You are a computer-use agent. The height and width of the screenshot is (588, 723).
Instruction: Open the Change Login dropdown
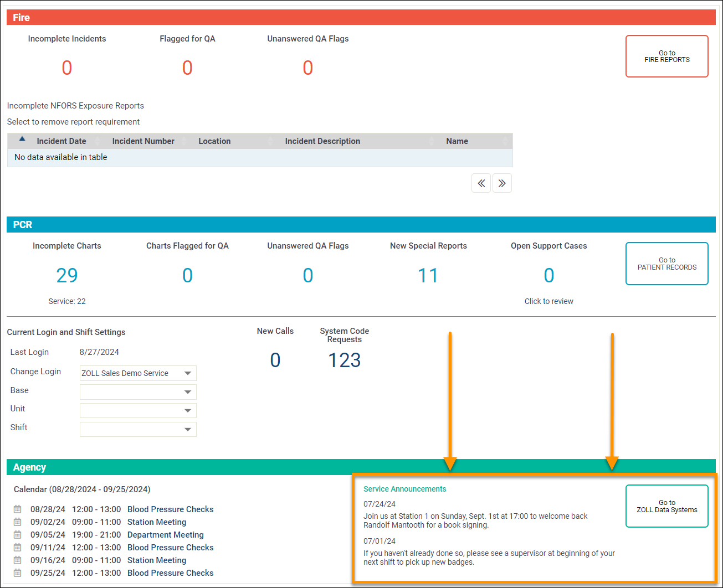tap(138, 373)
